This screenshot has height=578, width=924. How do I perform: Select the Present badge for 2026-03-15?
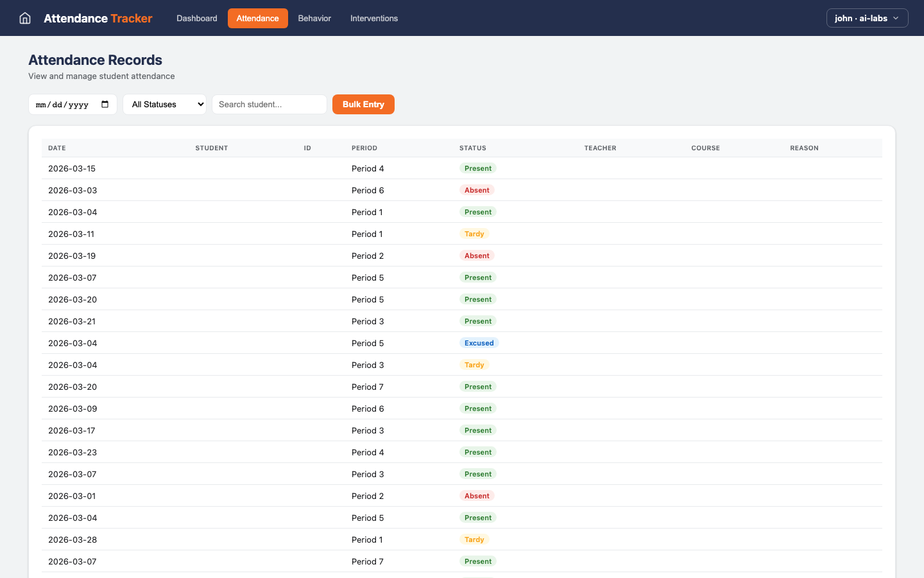[477, 168]
